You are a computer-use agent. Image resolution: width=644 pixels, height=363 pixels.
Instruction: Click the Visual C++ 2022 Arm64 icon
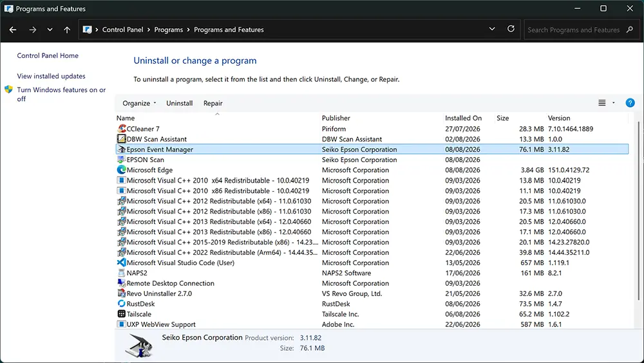(122, 252)
